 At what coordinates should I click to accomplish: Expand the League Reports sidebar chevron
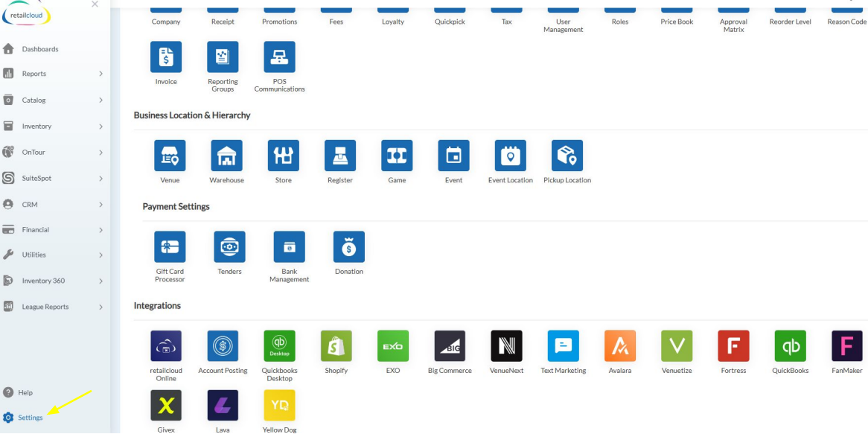pos(100,307)
